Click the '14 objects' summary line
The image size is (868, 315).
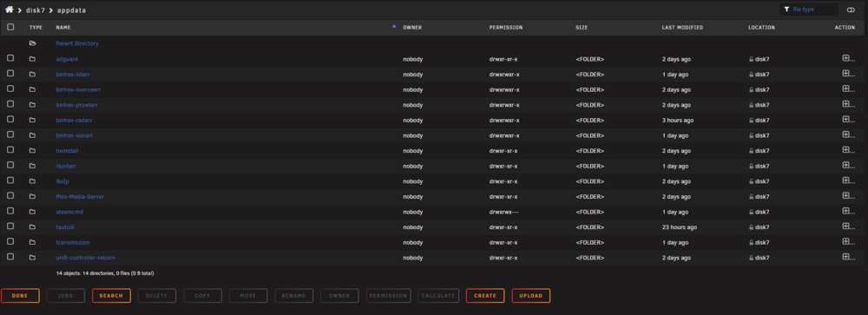(105, 273)
